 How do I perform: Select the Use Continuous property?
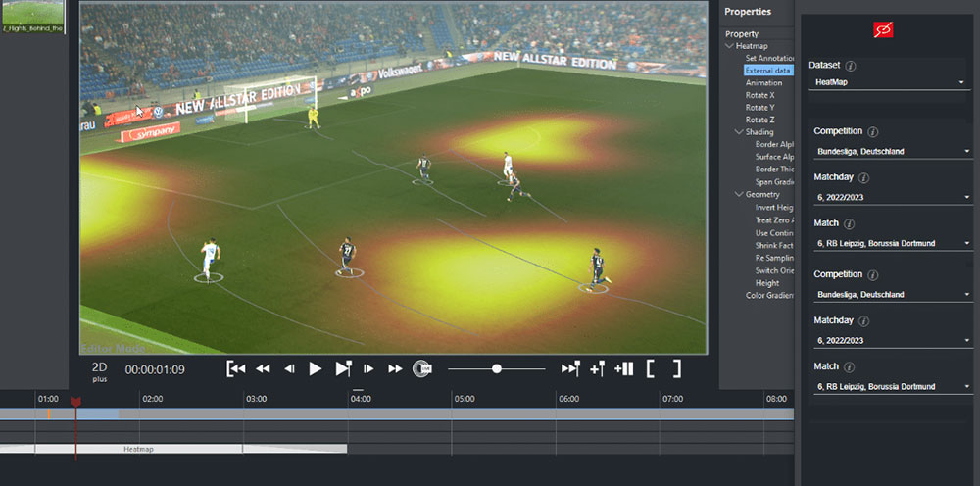774,233
